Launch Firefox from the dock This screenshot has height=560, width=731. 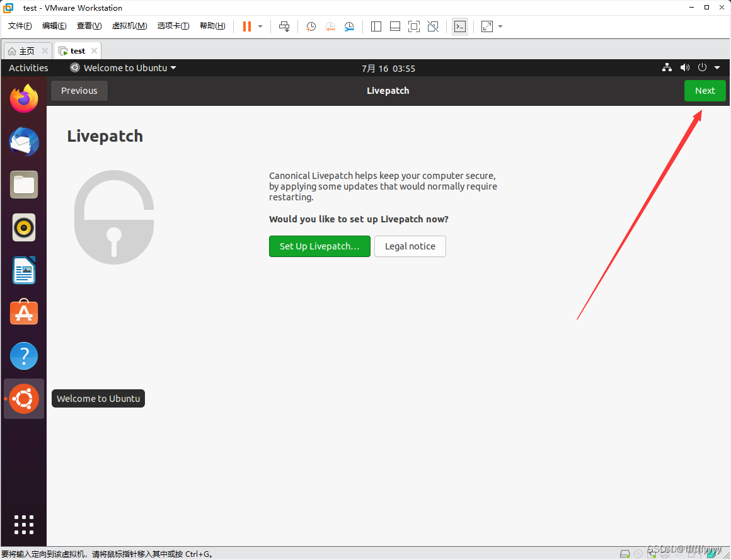[x=24, y=99]
